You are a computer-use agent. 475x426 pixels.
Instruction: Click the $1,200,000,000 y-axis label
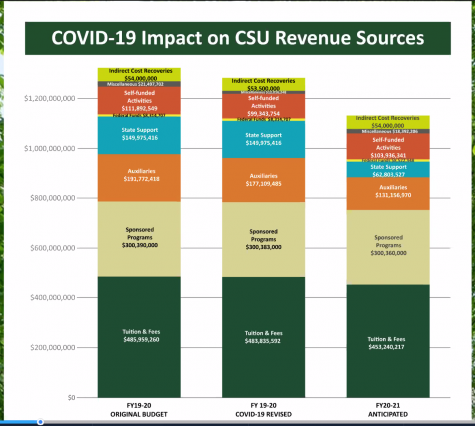point(50,98)
